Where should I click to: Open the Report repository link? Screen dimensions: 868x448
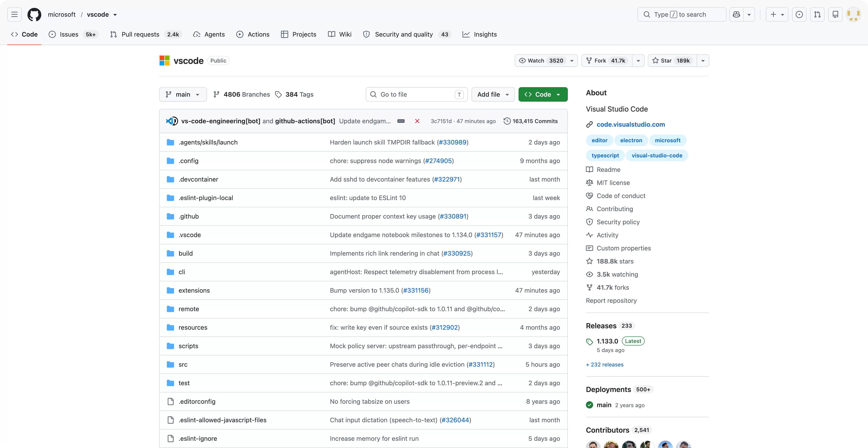(611, 301)
